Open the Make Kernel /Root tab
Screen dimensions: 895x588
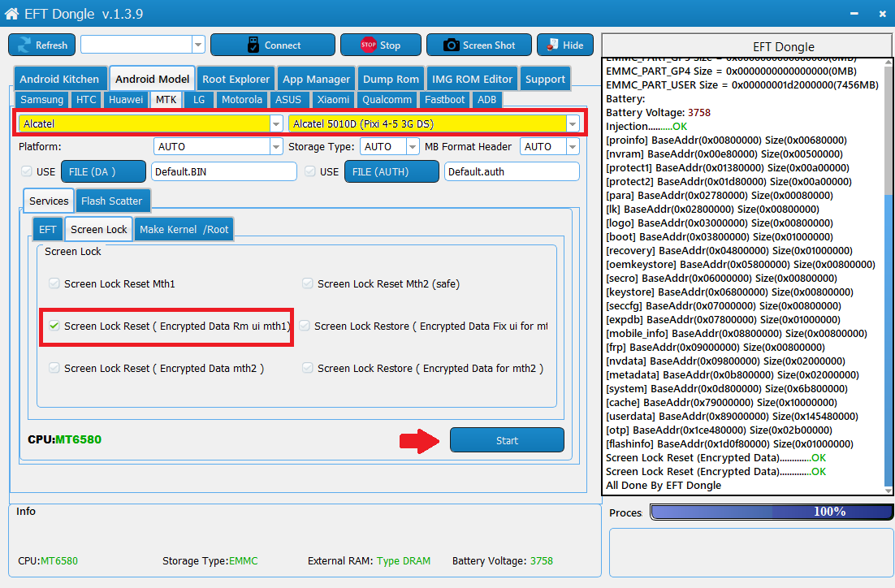[184, 230]
